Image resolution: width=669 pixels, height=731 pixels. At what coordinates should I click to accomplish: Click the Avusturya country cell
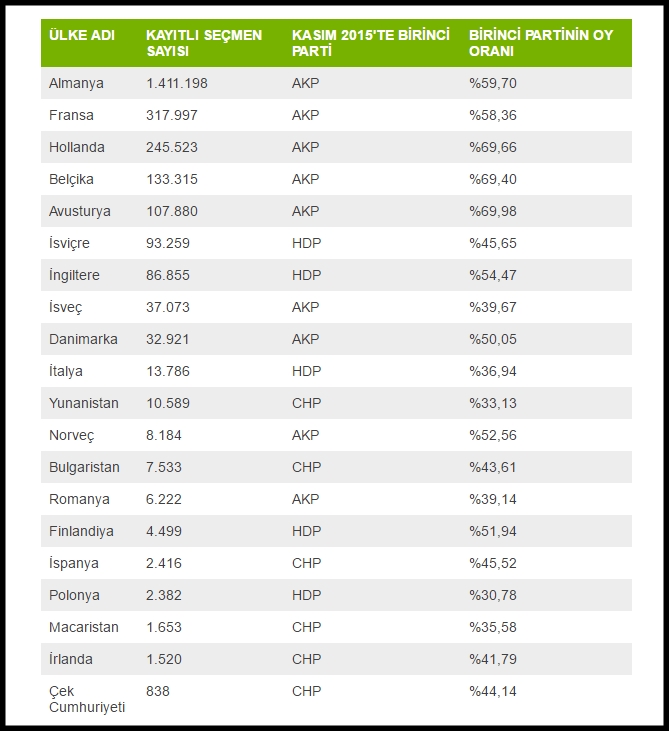80,211
